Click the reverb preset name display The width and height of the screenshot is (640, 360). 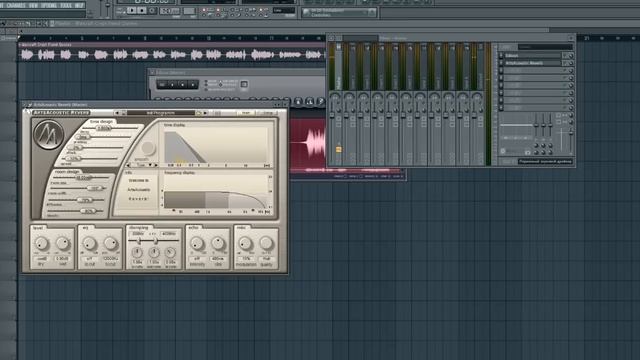[161, 113]
